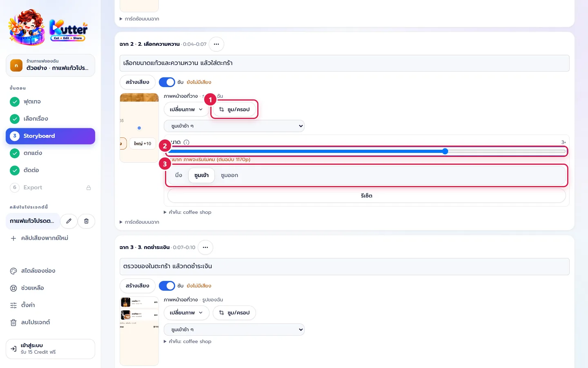Switch to the ตัดต่อ step

pos(50,170)
